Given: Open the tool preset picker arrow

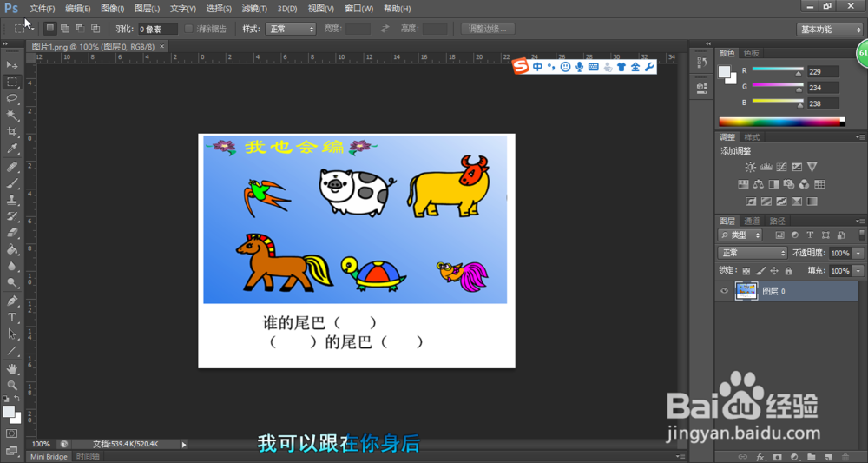Looking at the screenshot, I should point(33,29).
